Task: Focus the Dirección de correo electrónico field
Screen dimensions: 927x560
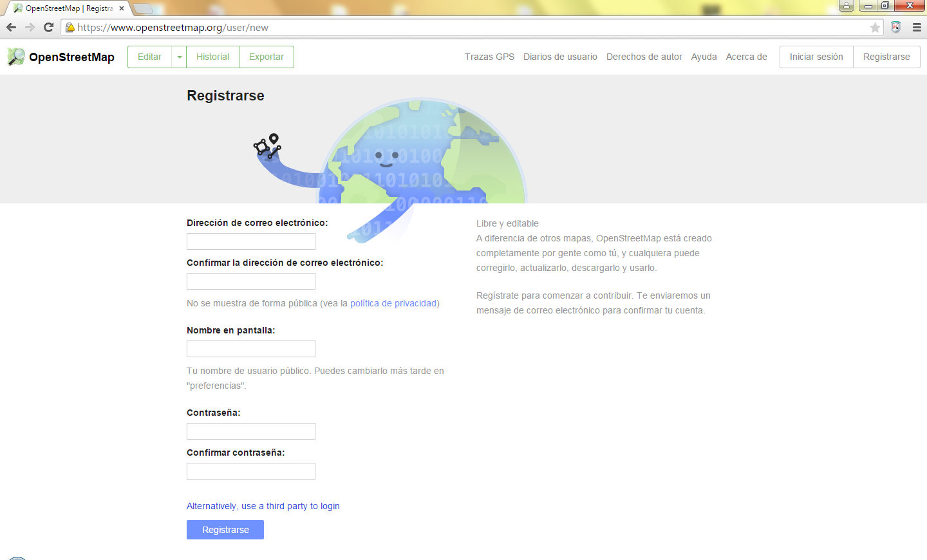Action: [x=251, y=241]
